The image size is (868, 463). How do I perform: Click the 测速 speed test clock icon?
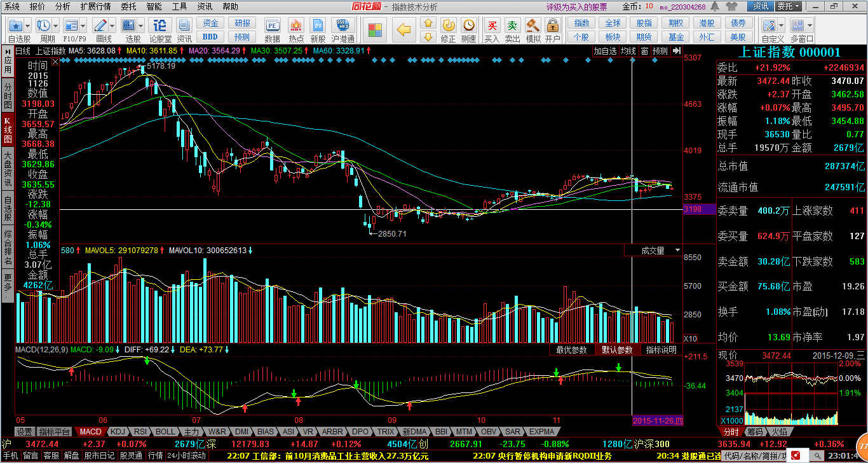pos(468,25)
